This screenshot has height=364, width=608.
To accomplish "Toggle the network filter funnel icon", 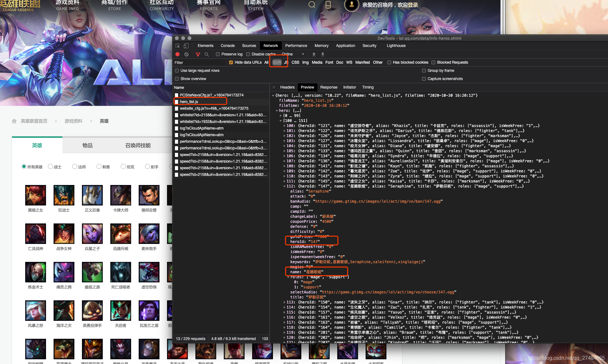I will [198, 54].
